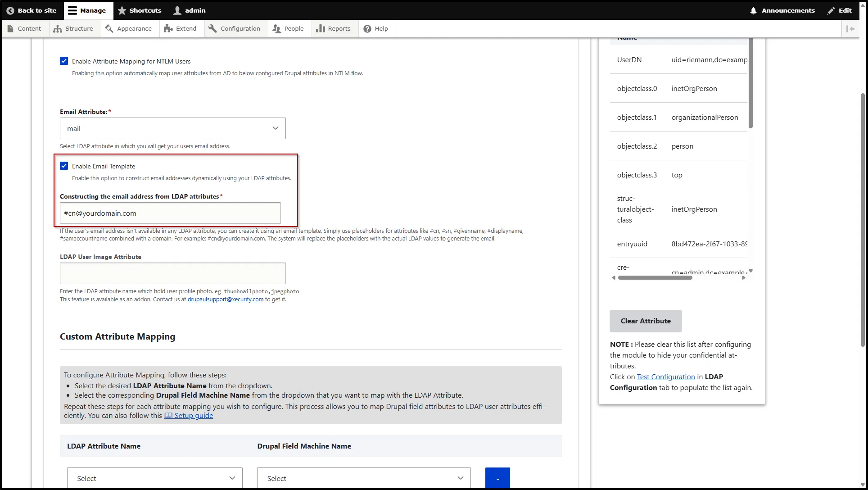This screenshot has height=490, width=868.
Task: Open the Setup guide link
Action: [194, 415]
